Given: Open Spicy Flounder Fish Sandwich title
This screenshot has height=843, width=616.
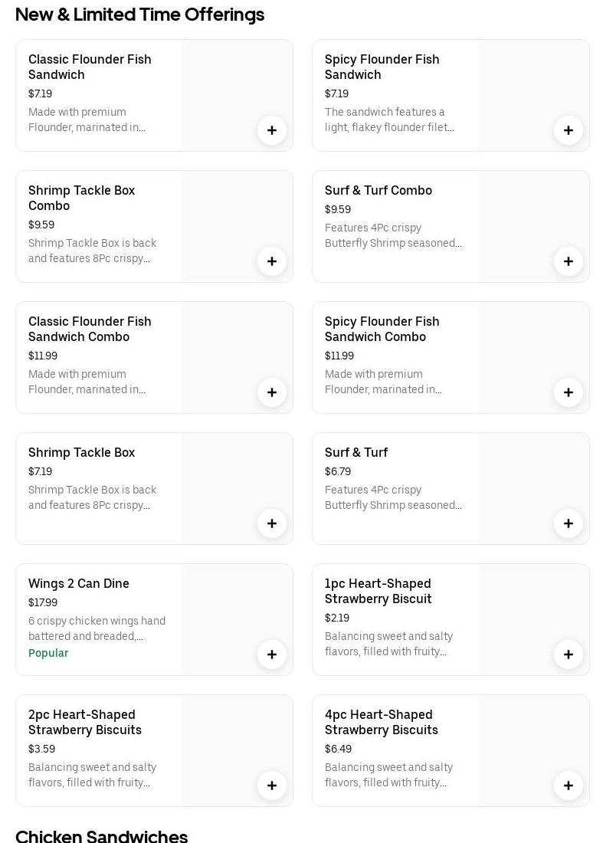Looking at the screenshot, I should [x=382, y=67].
